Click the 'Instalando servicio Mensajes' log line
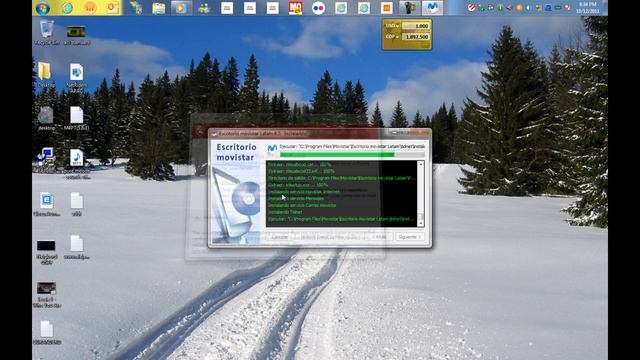Viewport: 640px width, 360px height. [296, 198]
